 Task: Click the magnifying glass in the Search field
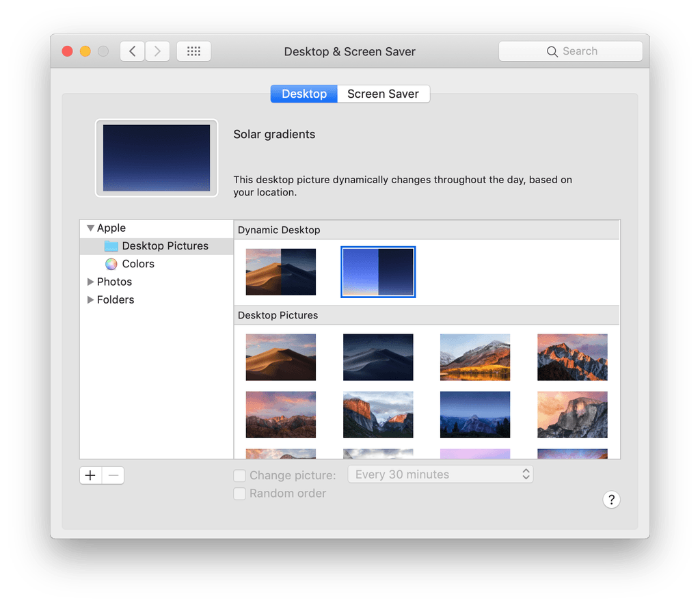click(552, 51)
